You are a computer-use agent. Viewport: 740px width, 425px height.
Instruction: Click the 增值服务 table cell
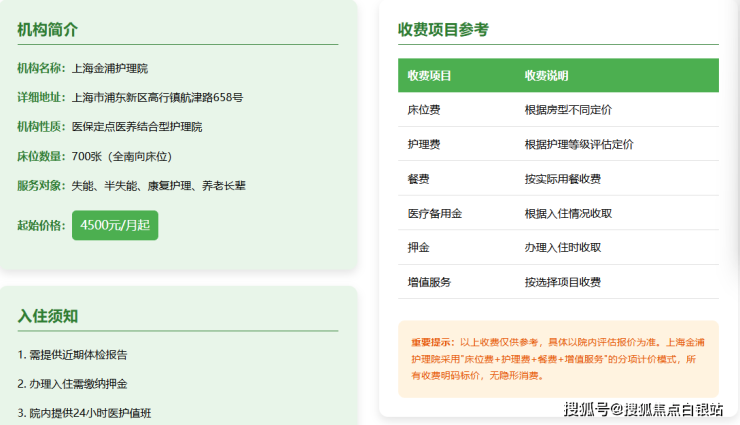pos(429,282)
